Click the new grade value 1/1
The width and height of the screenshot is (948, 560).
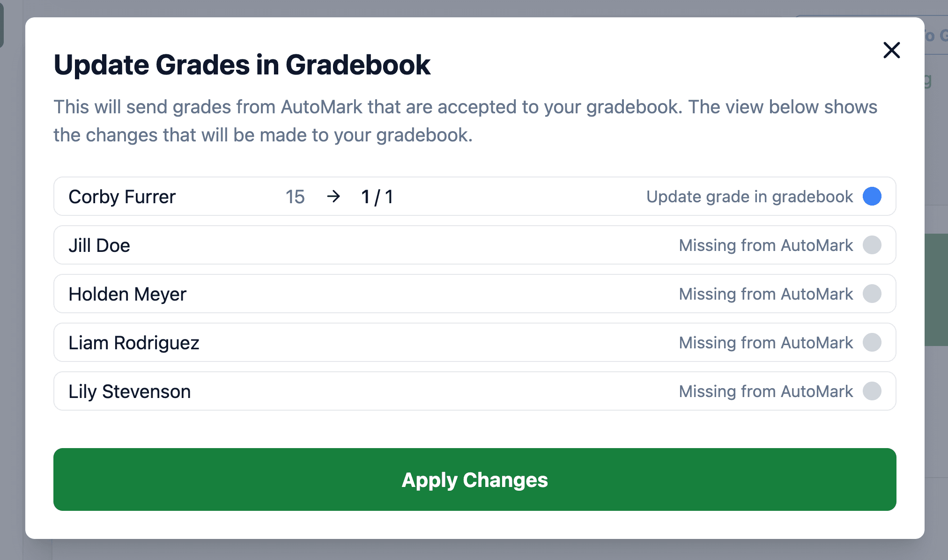pyautogui.click(x=376, y=197)
